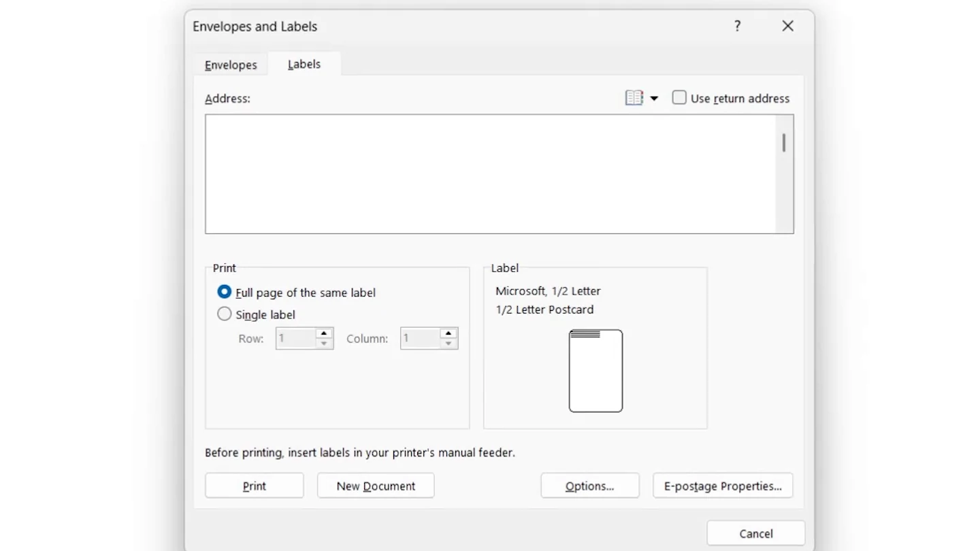
Task: Close the Envelopes and Labels dialog
Action: coord(787,26)
